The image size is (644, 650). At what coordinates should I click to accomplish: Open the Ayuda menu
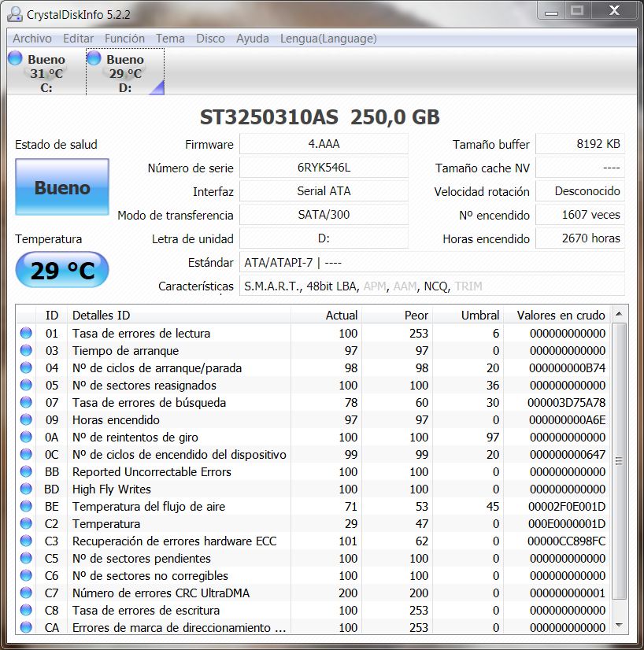[x=253, y=39]
